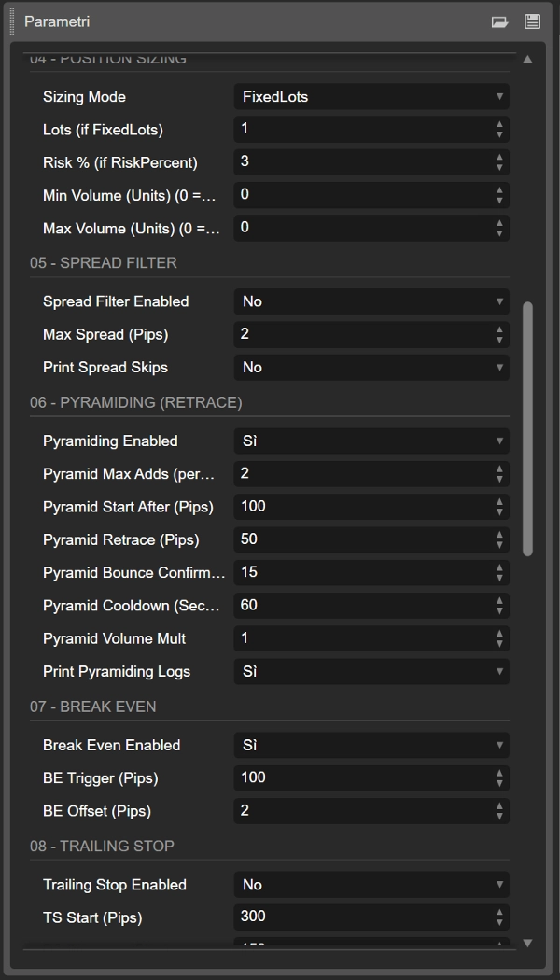Increment Pyramid Max Adds
The width and height of the screenshot is (560, 980).
500,469
